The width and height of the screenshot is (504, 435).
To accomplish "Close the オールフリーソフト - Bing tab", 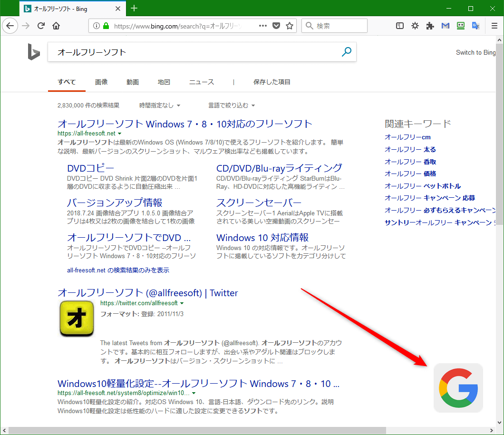I will pyautogui.click(x=117, y=9).
